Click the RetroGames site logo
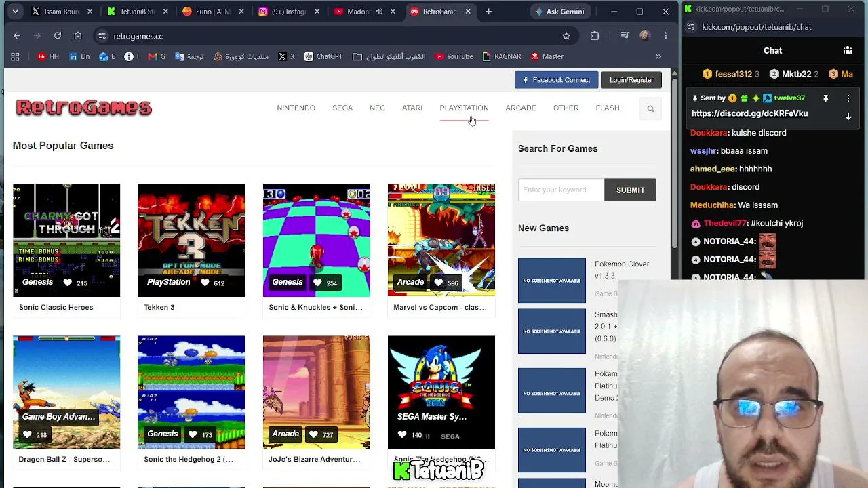The image size is (868, 488). click(84, 108)
